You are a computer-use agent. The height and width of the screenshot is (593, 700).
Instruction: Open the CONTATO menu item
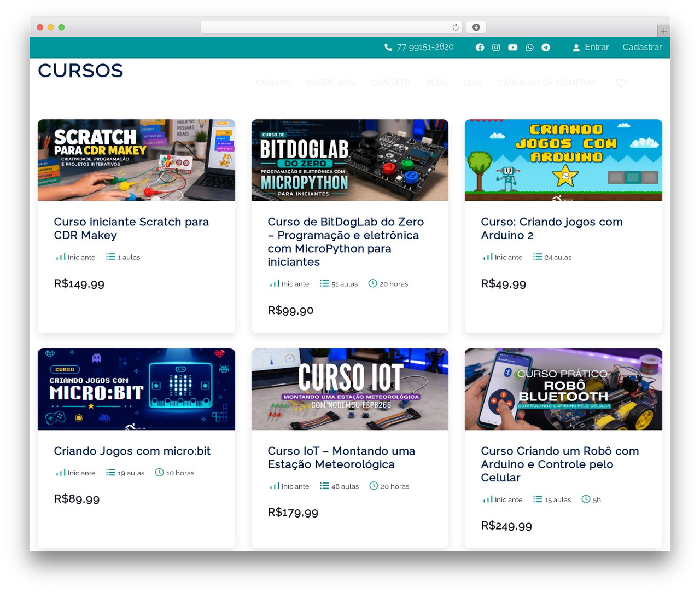(x=390, y=83)
